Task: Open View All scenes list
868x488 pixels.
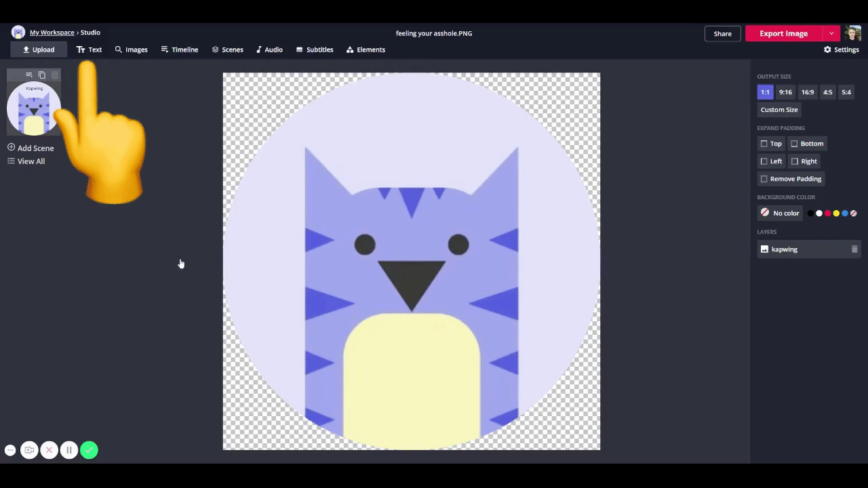Action: tap(26, 161)
